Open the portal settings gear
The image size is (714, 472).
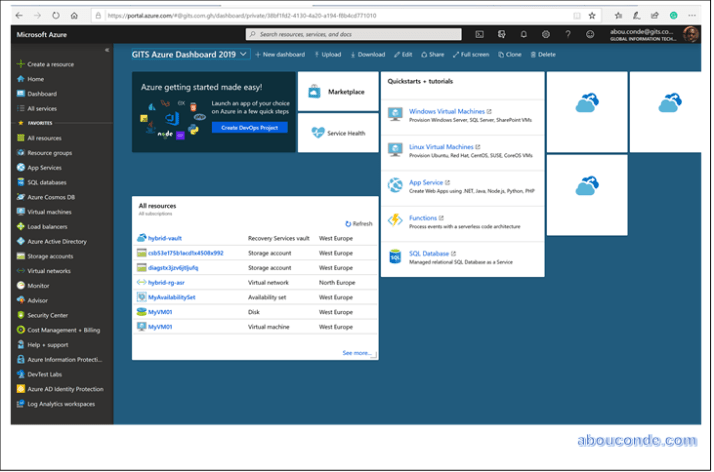pos(546,35)
